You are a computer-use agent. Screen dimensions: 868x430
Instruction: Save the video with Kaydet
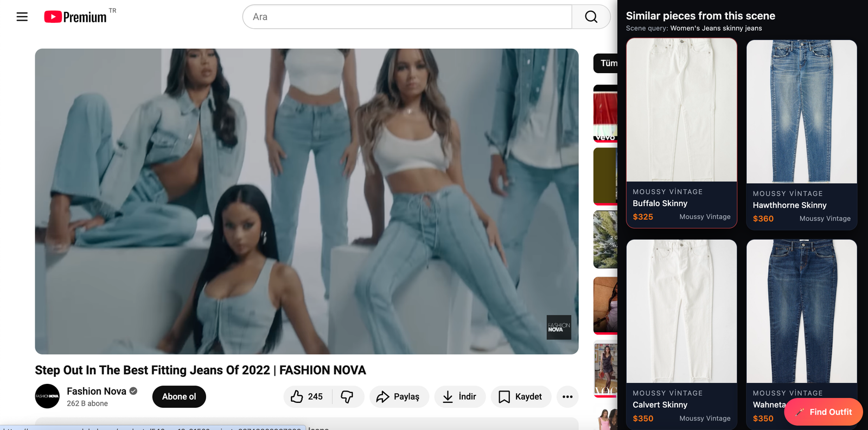pos(521,396)
